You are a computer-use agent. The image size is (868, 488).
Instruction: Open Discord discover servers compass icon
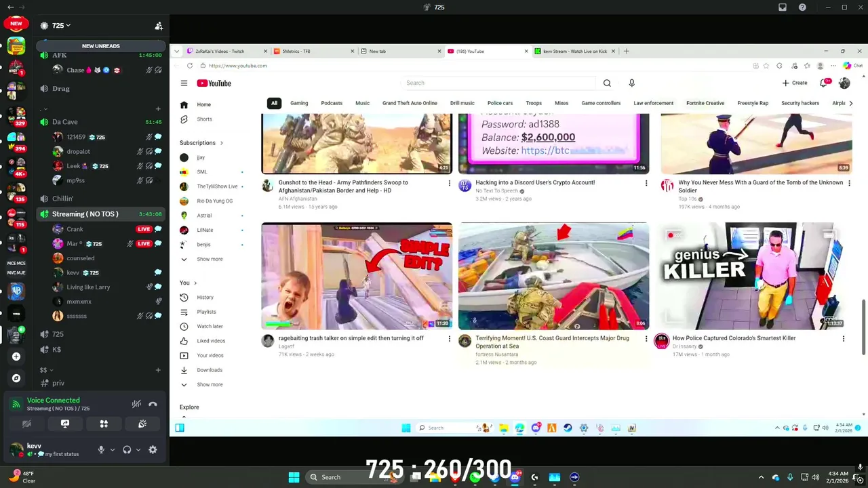coord(16,378)
